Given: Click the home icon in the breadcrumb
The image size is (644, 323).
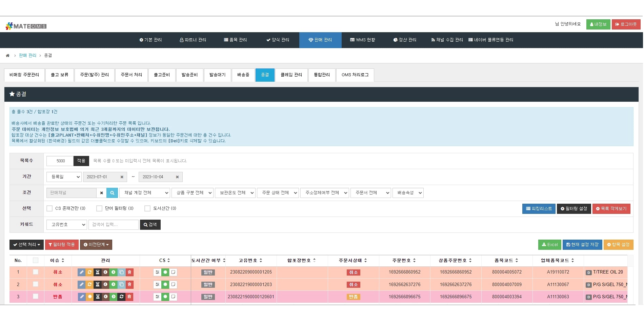Looking at the screenshot, I should [8, 56].
